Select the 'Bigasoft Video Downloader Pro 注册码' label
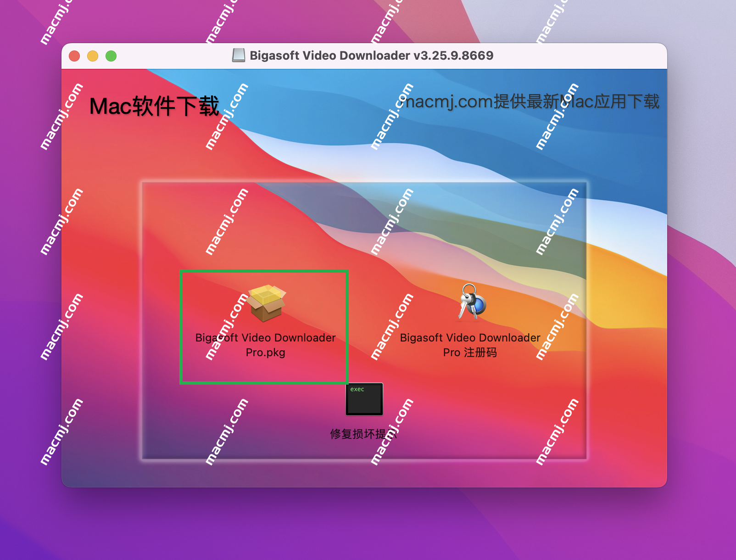Image resolution: width=736 pixels, height=560 pixels. coord(470,345)
